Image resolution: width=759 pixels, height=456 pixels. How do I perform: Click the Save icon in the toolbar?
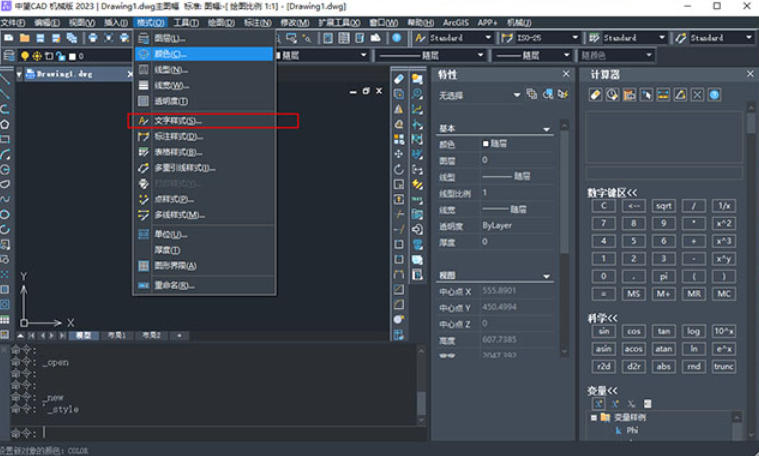pos(40,38)
